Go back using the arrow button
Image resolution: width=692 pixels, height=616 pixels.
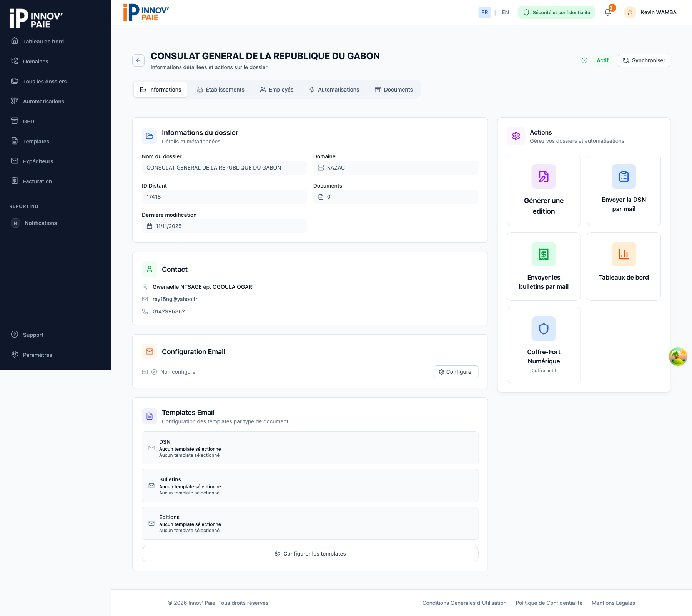pos(138,60)
